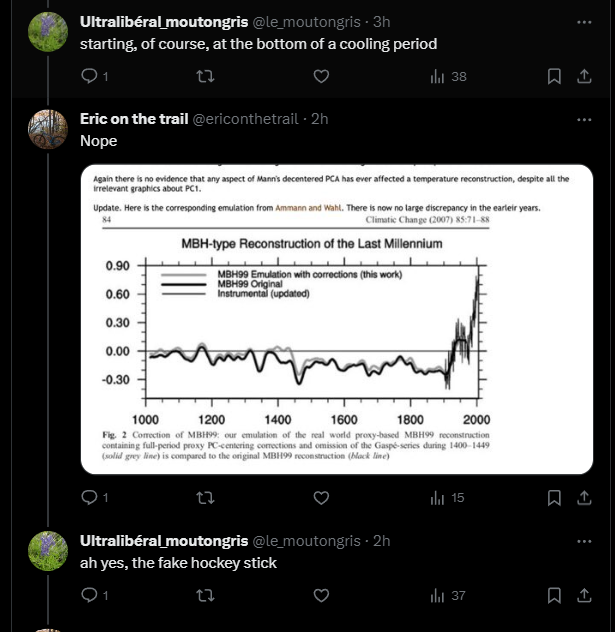Like Eric on the trail's "Nope" tweet

(x=321, y=498)
